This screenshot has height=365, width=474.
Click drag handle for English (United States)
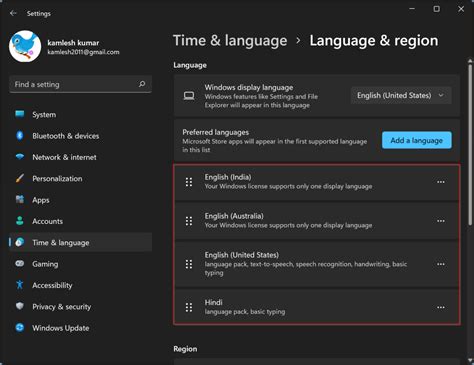[189, 264]
